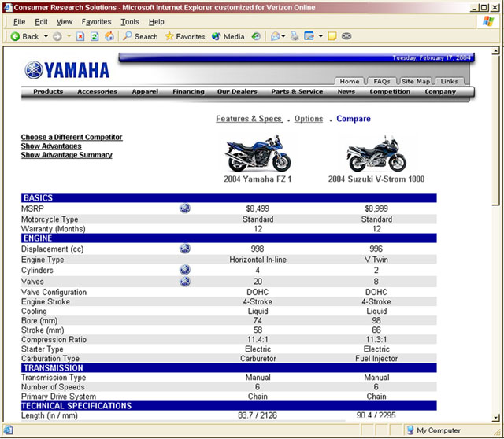Click the advantage icon in Valves row
This screenshot has width=504, height=439.
185,282
